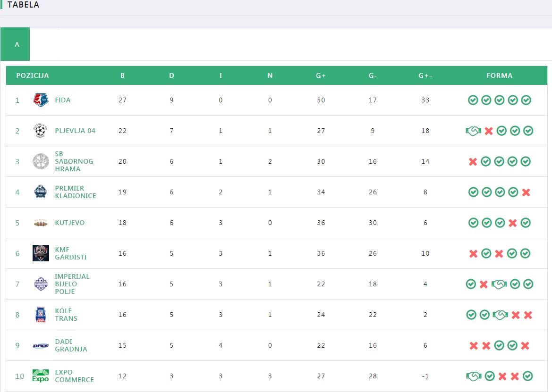Click Pljevlja 04's handshake draw form icon
Screen dimensions: 552x392
click(474, 131)
